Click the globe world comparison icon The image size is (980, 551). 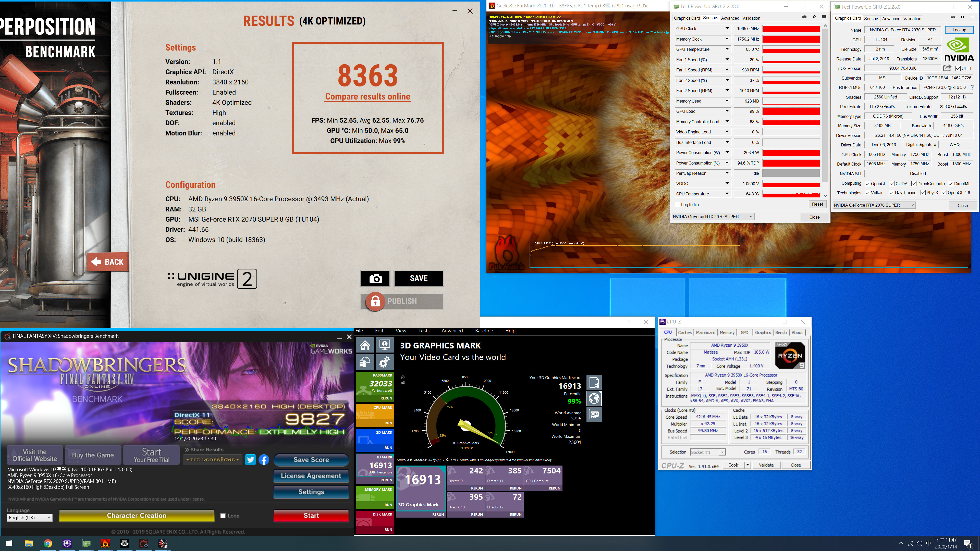[594, 398]
